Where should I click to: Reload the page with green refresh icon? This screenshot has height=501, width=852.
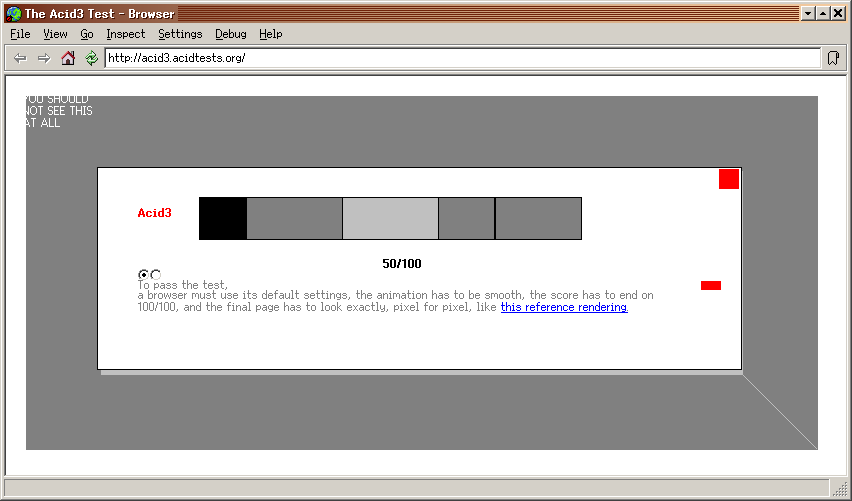[91, 58]
